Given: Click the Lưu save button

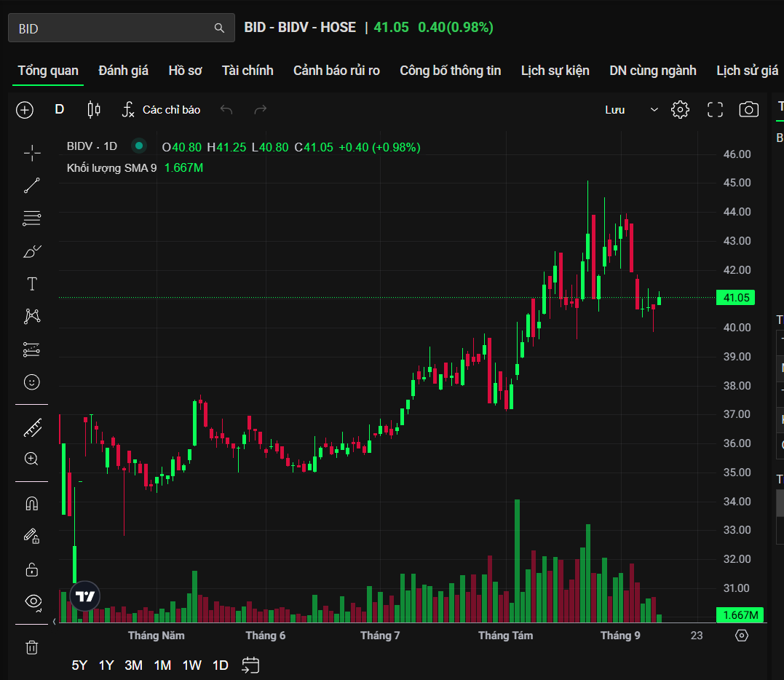Looking at the screenshot, I should coord(615,110).
